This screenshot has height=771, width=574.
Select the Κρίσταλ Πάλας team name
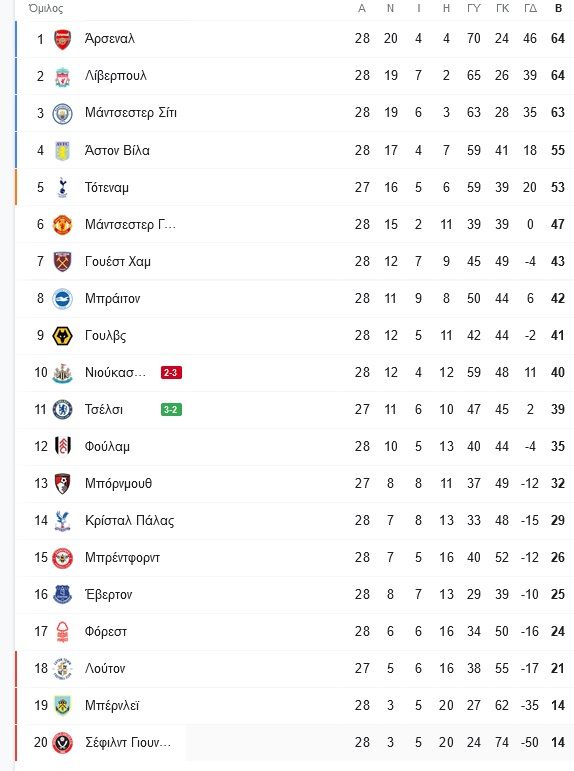(129, 521)
